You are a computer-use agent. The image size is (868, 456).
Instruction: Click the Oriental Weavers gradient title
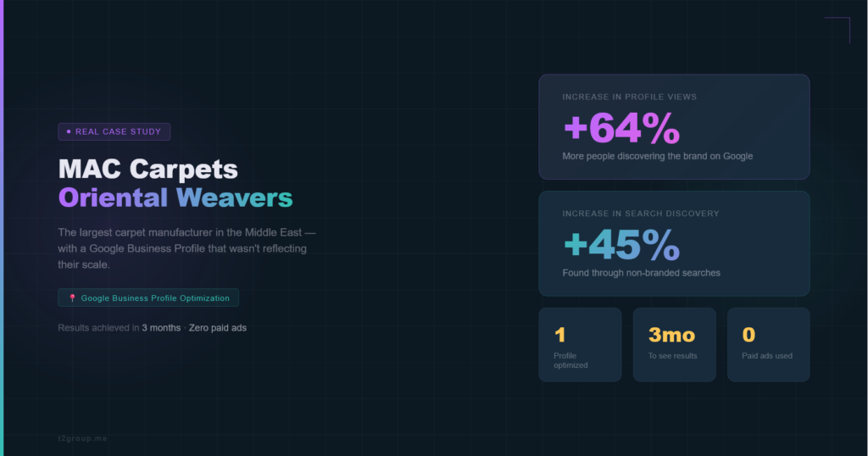175,197
